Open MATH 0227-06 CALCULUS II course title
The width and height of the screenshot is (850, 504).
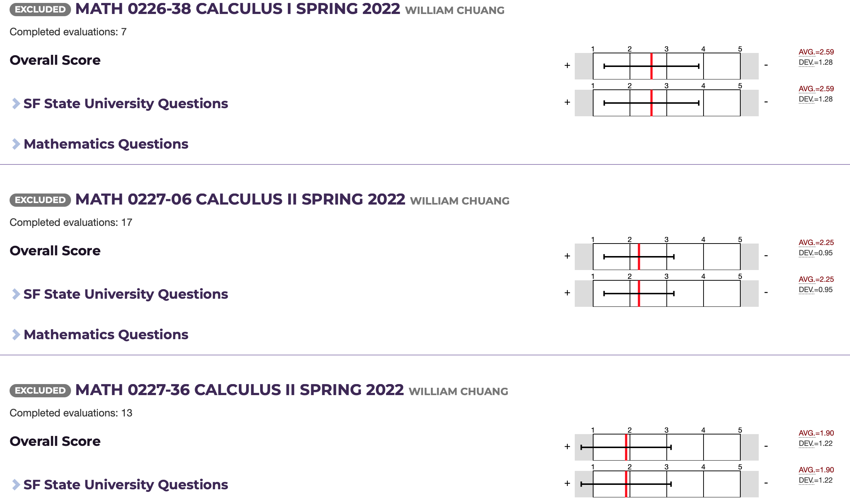pos(239,200)
